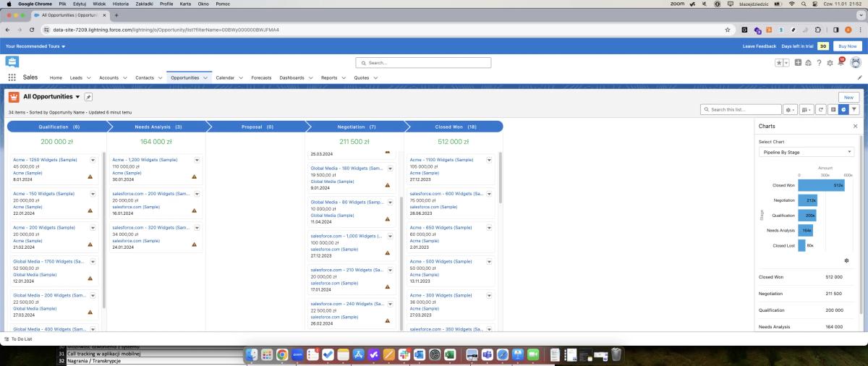Open the App Launcher grid icon
The image size is (868, 366).
click(x=12, y=77)
